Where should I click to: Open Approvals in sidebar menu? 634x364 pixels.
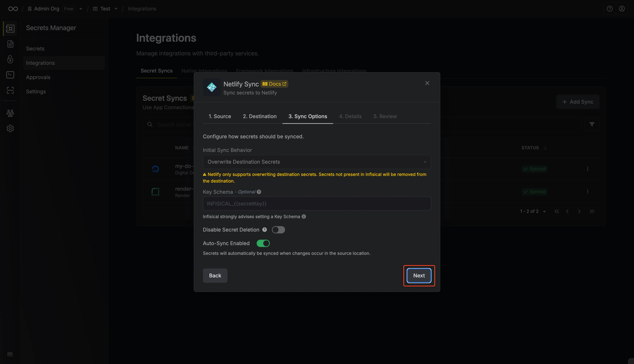tap(64, 77)
